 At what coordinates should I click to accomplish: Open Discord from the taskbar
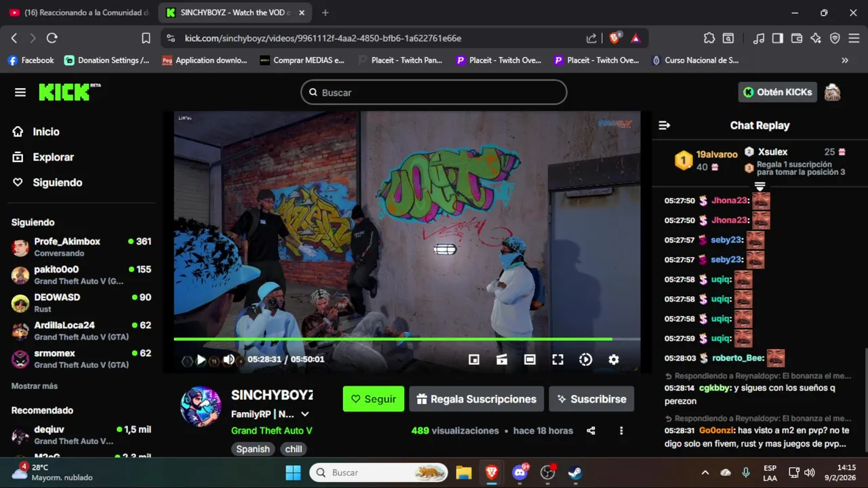click(520, 472)
